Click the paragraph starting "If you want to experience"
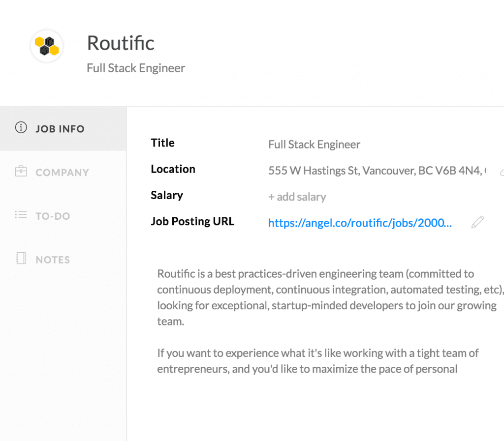The height and width of the screenshot is (441, 504). 318,361
